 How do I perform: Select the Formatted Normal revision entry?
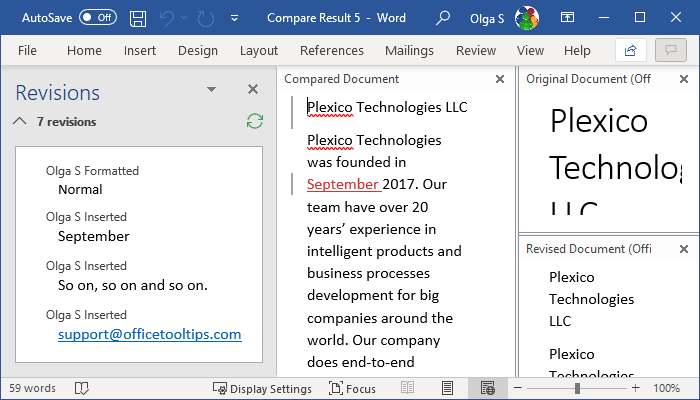coord(92,180)
